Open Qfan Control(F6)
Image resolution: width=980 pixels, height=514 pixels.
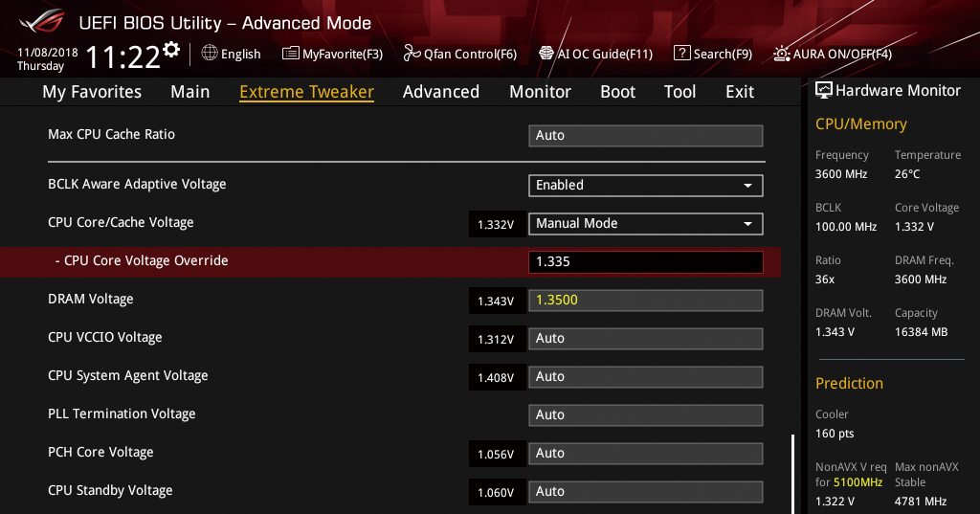click(x=470, y=55)
